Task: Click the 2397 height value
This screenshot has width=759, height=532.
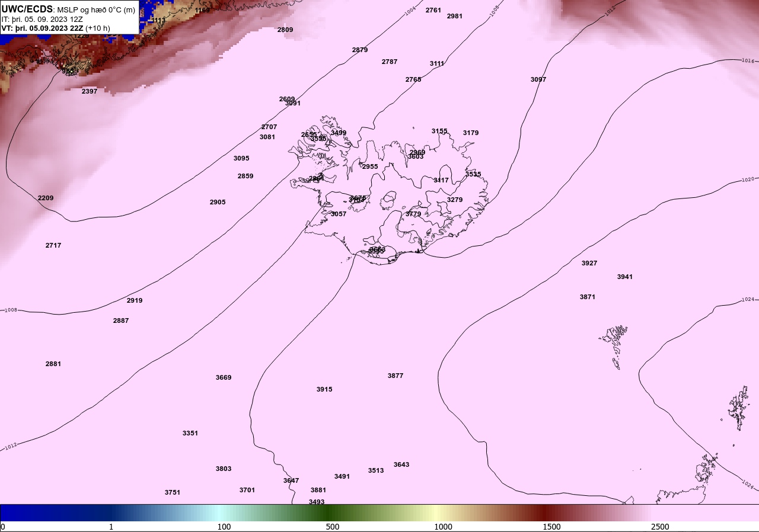Action: [x=90, y=91]
